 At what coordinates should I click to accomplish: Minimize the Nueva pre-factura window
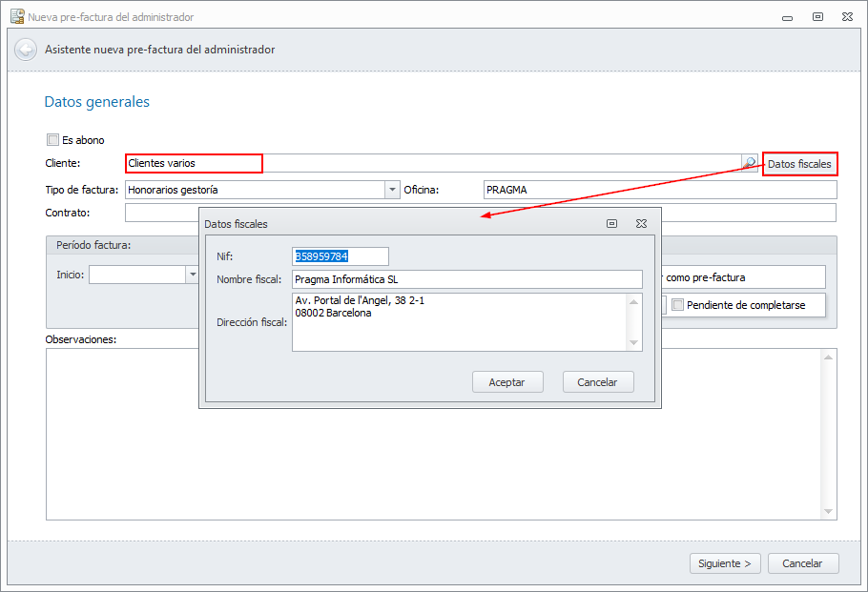[787, 18]
